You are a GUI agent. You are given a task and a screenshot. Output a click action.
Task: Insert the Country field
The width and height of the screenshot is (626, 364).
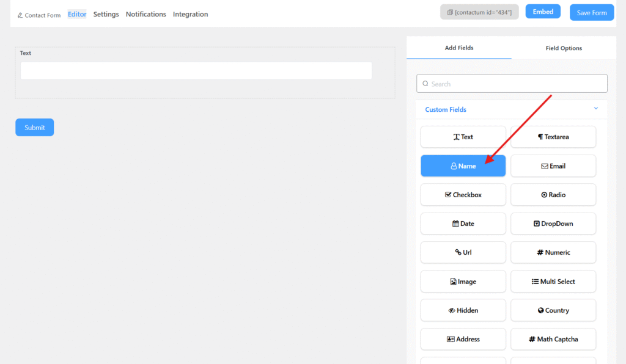tap(553, 310)
